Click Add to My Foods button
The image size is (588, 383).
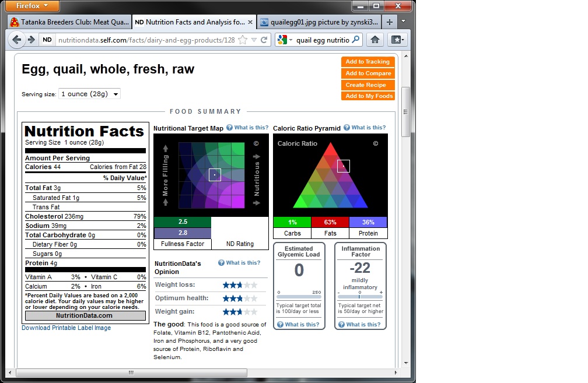click(x=368, y=96)
